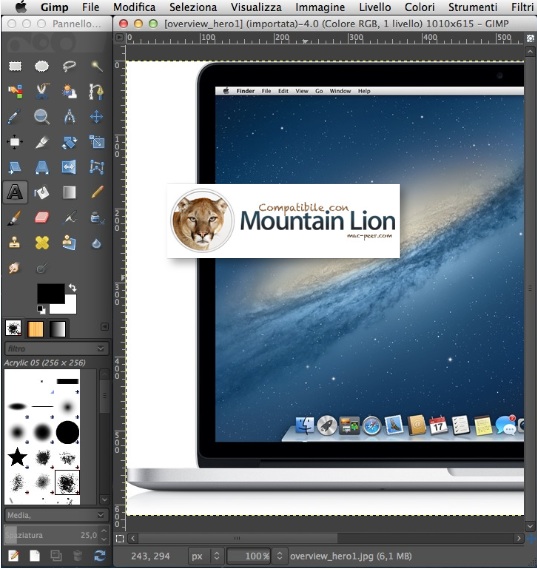537x569 pixels.
Task: Open the File menu
Action: [90, 7]
